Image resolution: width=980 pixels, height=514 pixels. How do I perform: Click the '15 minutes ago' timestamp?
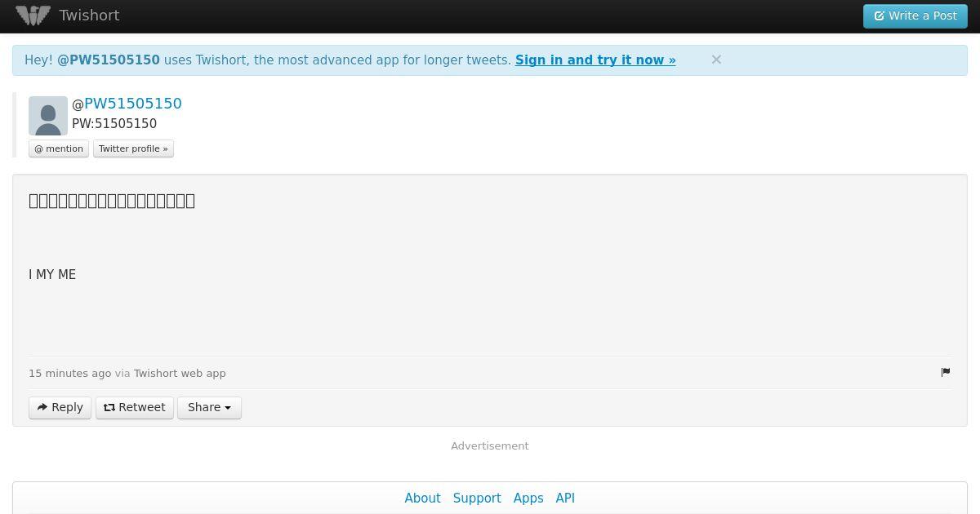(x=69, y=373)
